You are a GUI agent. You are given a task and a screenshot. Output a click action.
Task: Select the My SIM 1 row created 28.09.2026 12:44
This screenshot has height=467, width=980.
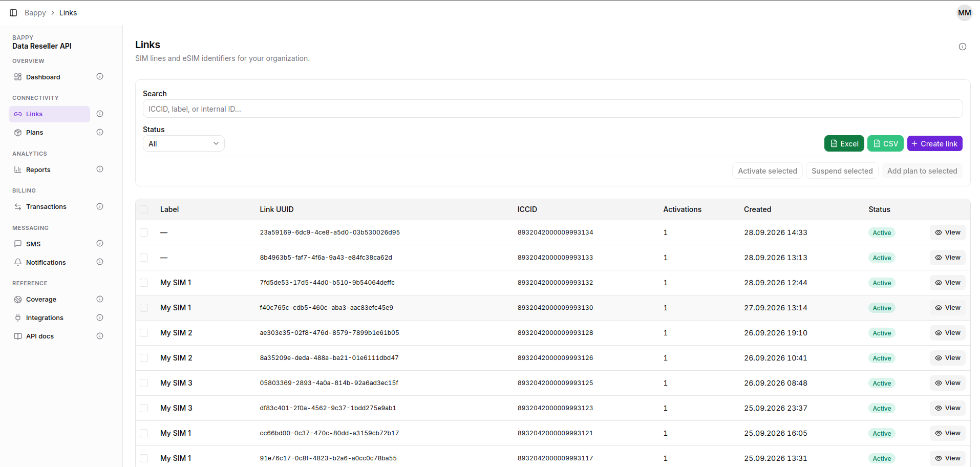144,283
